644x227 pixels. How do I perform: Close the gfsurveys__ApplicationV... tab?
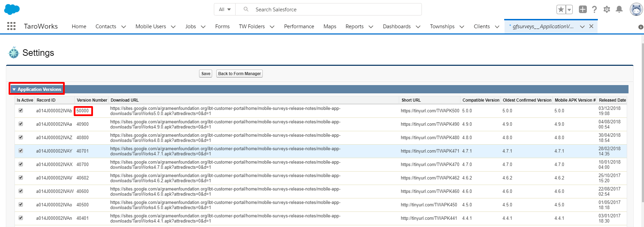[591, 27]
